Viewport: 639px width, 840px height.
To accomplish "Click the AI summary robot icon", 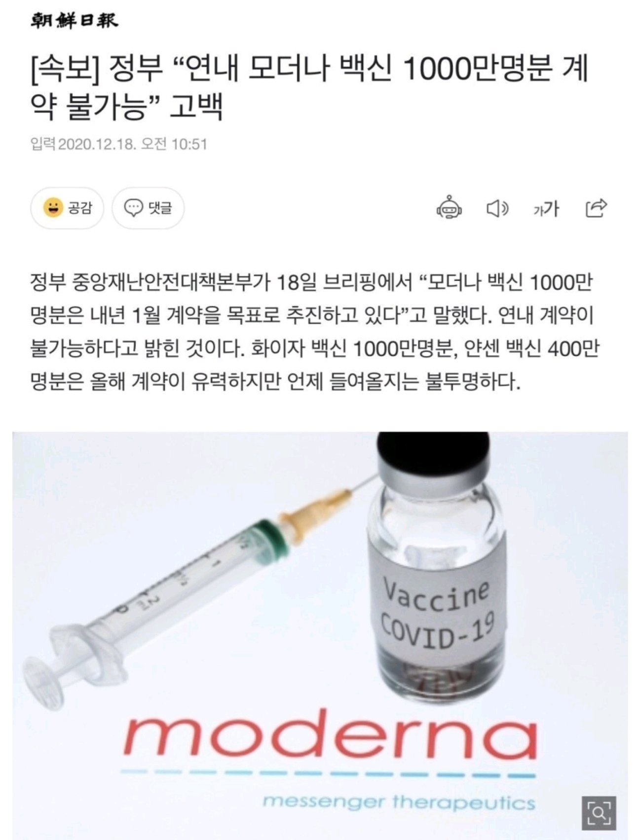I will pos(449,208).
